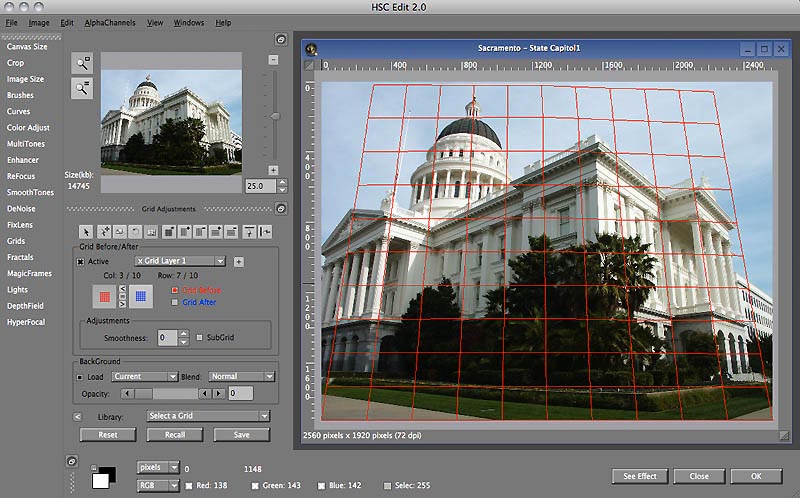Click the See Effect button
800x498 pixels.
(640, 476)
